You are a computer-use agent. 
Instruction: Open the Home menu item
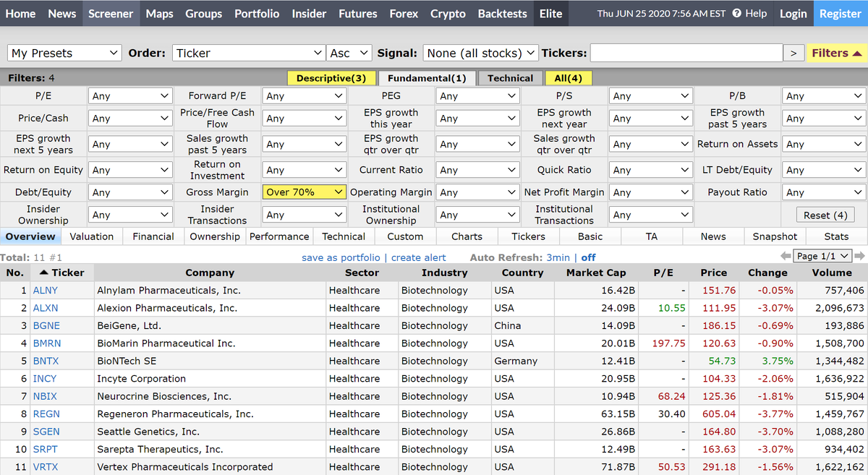[20, 14]
